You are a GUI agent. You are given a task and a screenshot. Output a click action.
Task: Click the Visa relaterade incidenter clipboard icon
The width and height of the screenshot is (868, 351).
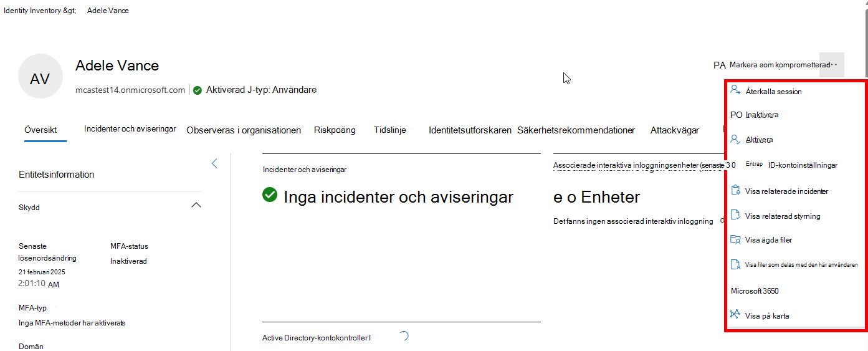point(735,191)
